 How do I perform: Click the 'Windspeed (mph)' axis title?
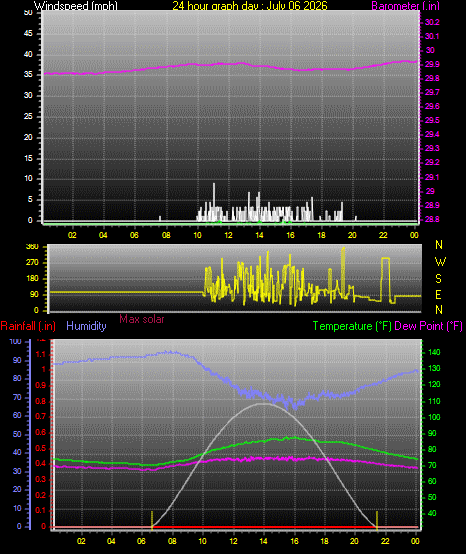pos(76,6)
